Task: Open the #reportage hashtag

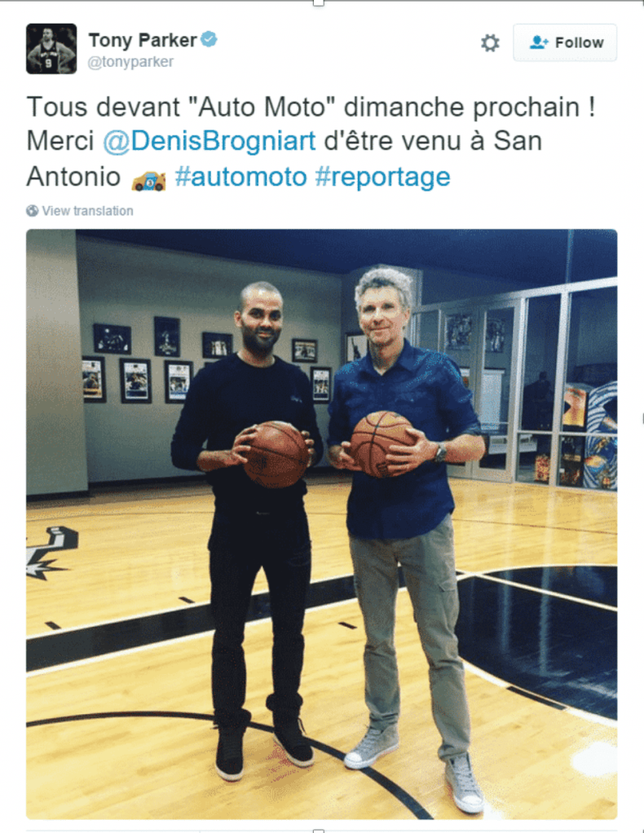Action: click(382, 177)
